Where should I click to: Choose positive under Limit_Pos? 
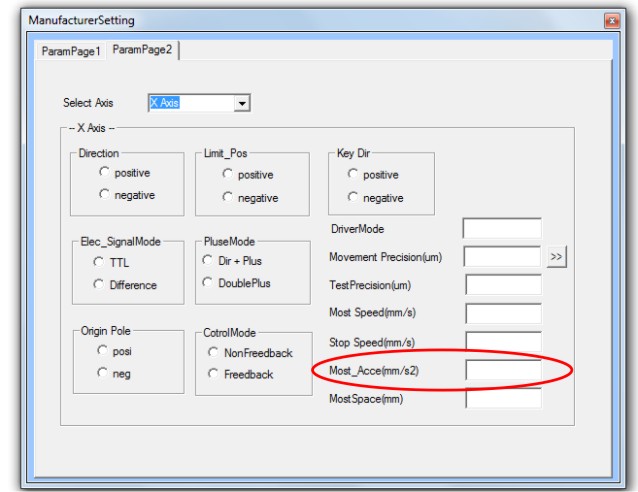(x=229, y=175)
